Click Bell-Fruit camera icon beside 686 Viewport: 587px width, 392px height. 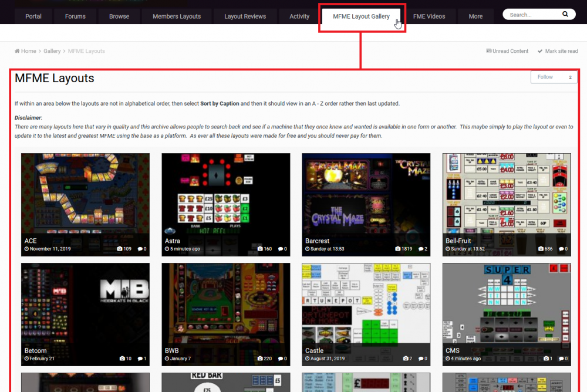click(541, 249)
